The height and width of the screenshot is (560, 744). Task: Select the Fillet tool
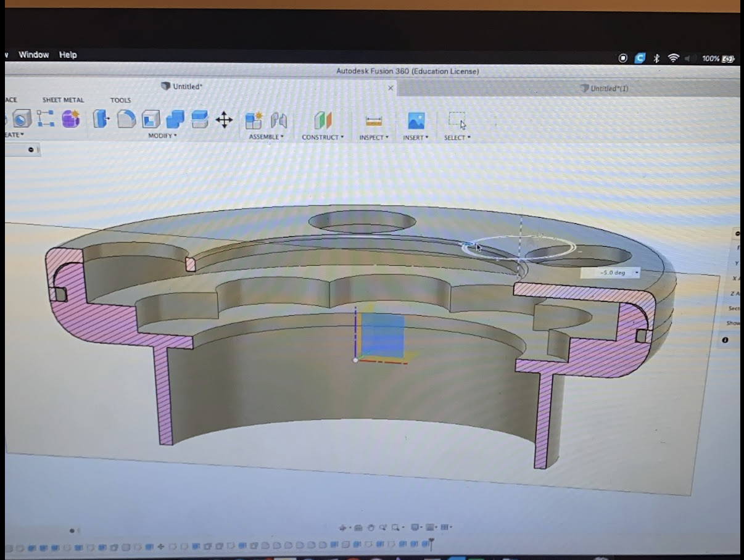(x=126, y=118)
